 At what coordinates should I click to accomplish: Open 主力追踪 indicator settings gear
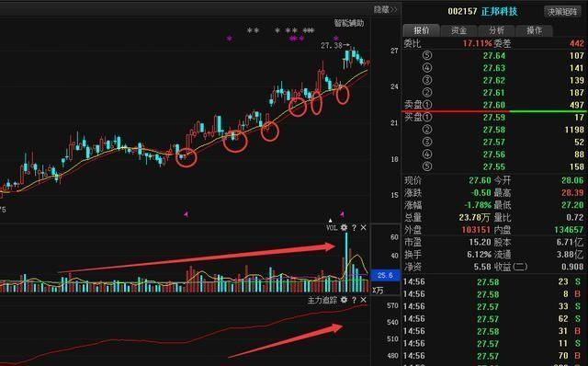click(x=344, y=300)
